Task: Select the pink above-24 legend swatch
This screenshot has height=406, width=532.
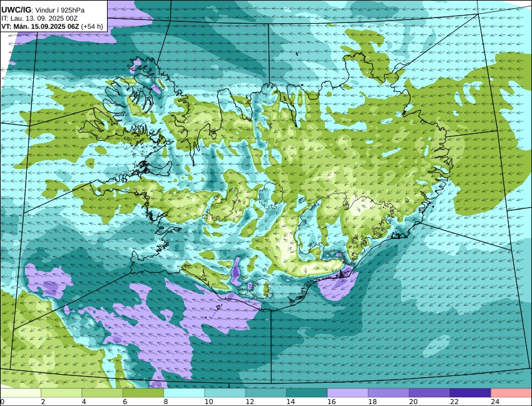Action: [511, 393]
